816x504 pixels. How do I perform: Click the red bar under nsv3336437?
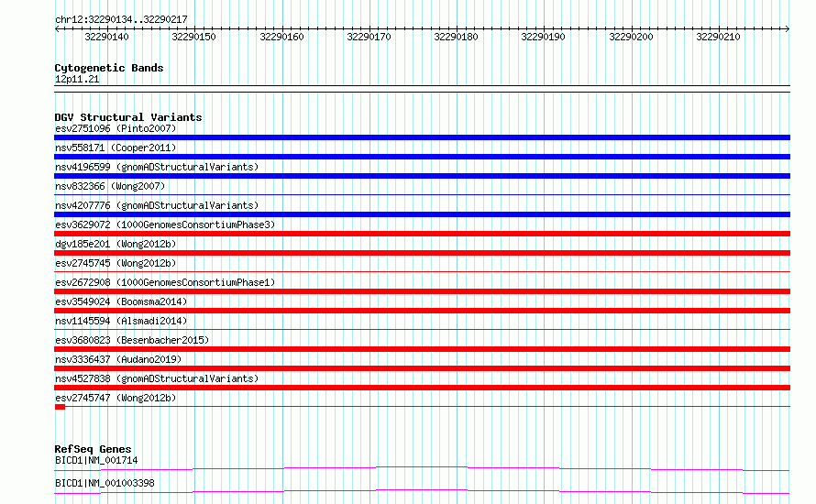(422, 368)
